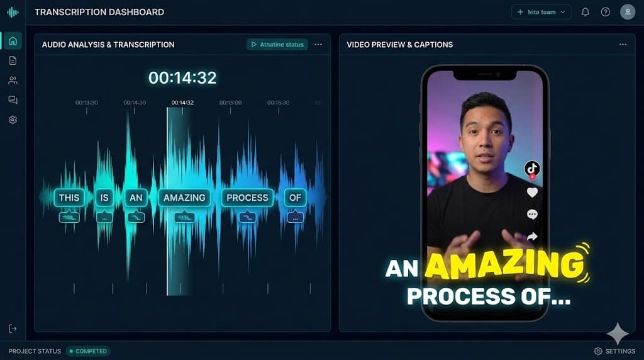Click the help question mark icon
This screenshot has height=360, width=644.
point(605,12)
